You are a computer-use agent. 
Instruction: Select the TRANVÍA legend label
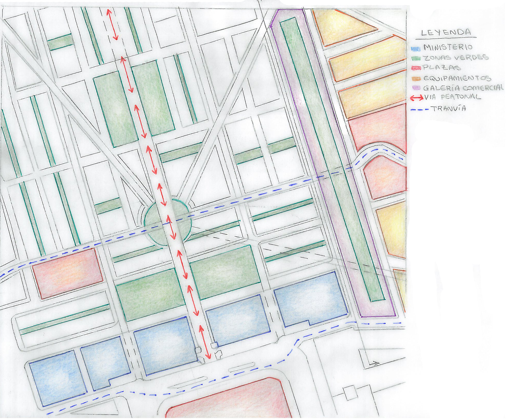pyautogui.click(x=449, y=108)
